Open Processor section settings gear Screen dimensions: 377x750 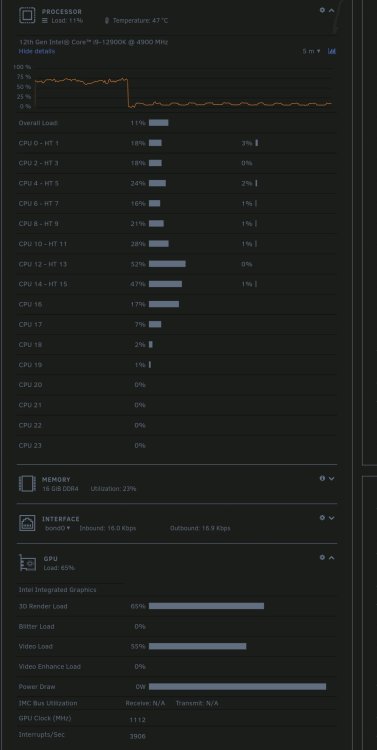(x=322, y=10)
